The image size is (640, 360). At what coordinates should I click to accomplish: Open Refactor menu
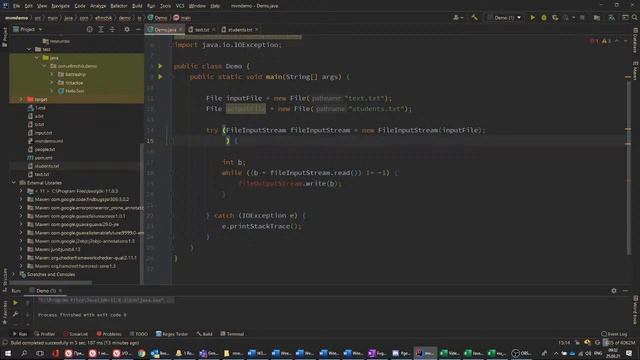tap(119, 6)
